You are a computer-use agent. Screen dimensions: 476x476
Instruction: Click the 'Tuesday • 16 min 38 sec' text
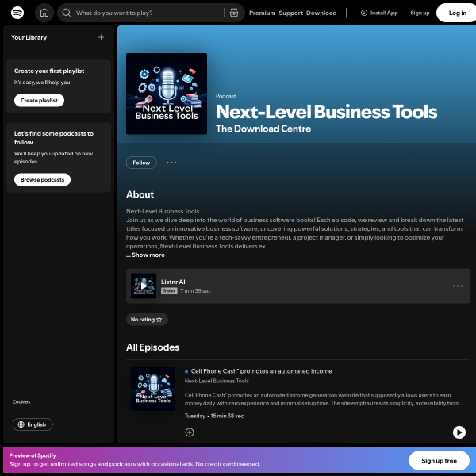click(x=214, y=416)
